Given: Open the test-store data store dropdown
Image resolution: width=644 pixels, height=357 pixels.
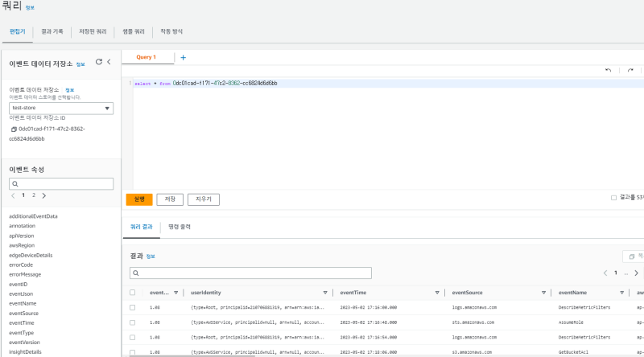Looking at the screenshot, I should [61, 109].
